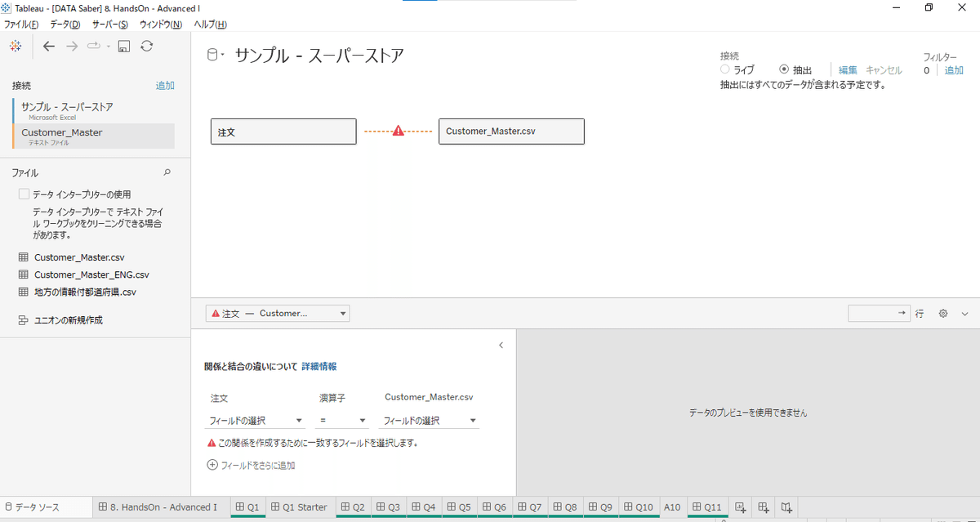Switch to the Q8 sheet tab
This screenshot has height=522, width=980.
click(x=565, y=507)
